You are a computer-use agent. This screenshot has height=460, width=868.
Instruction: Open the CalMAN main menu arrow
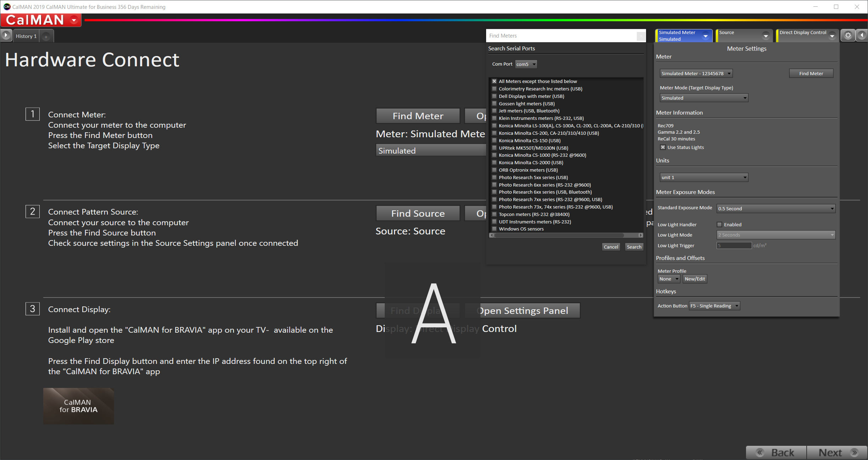[x=74, y=20]
